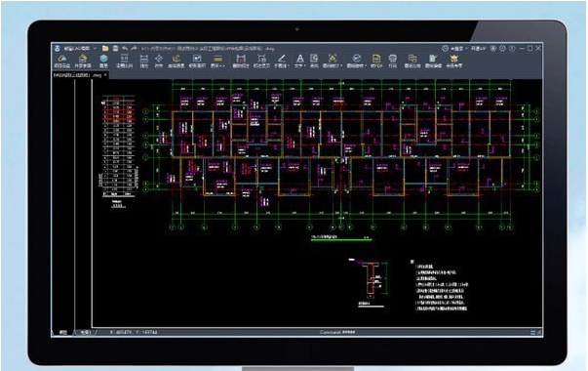Open the blue e tool's dropdown arrow

pos(366,65)
